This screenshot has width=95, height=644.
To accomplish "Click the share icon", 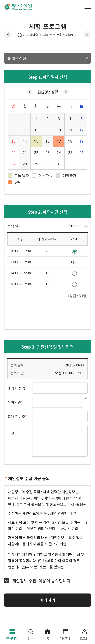I will 87,35.
